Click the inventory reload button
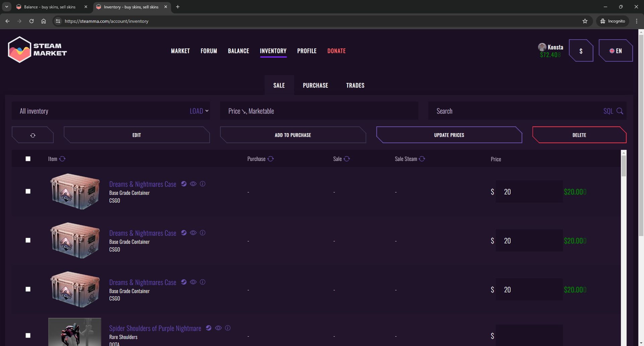 tap(33, 135)
